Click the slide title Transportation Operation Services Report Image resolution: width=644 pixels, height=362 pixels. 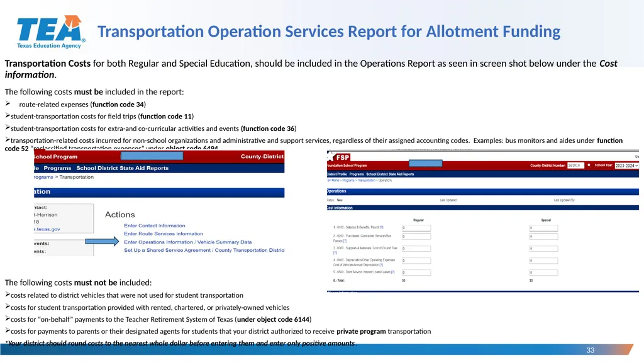coord(328,31)
